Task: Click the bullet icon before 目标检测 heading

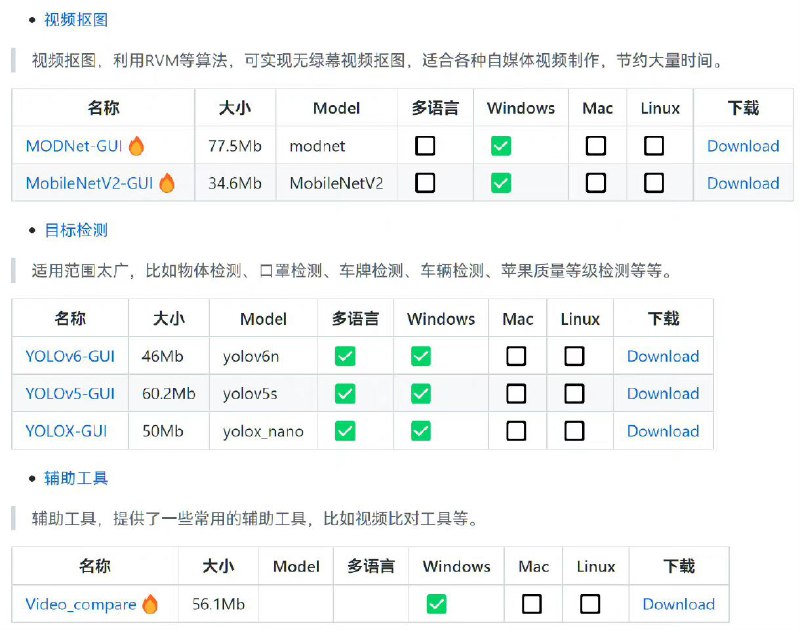Action: (x=34, y=230)
